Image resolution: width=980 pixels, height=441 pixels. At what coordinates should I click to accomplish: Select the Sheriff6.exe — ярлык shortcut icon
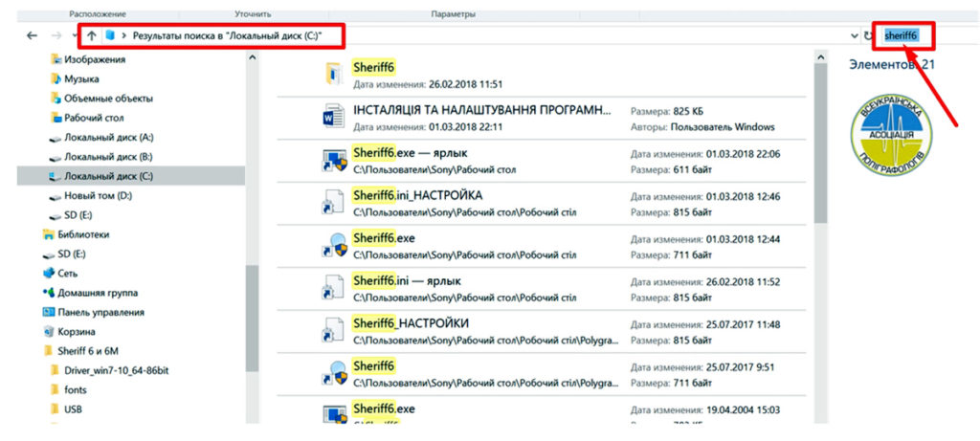(x=333, y=160)
